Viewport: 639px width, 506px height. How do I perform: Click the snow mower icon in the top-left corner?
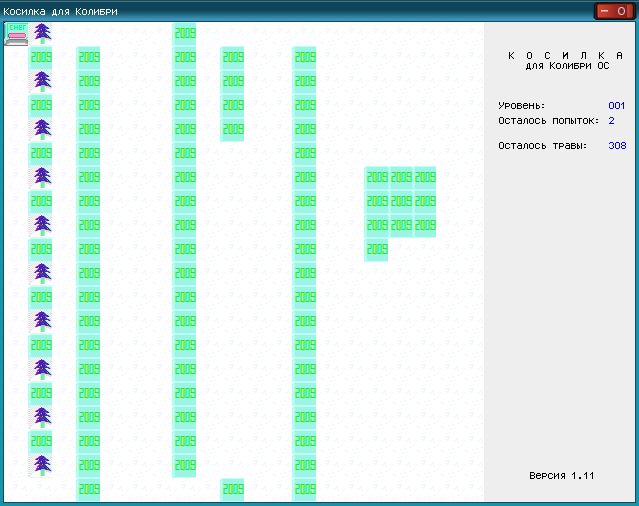pyautogui.click(x=17, y=33)
